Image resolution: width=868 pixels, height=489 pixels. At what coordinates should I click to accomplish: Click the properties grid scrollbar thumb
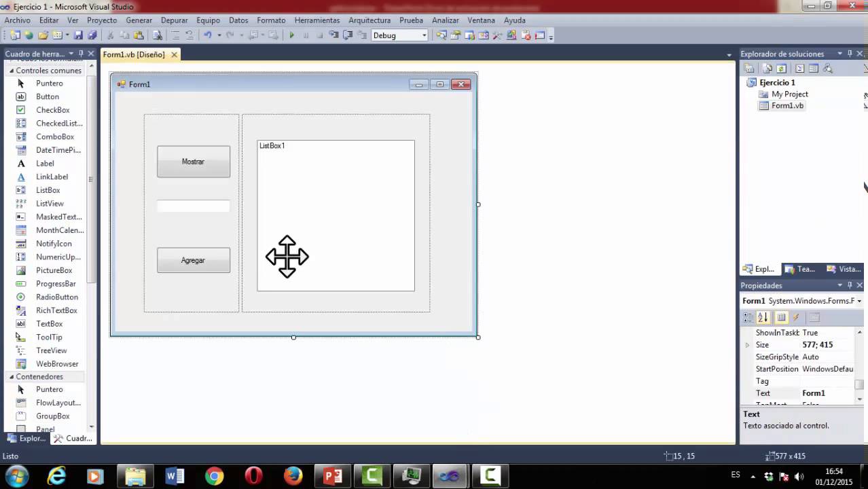[859, 384]
